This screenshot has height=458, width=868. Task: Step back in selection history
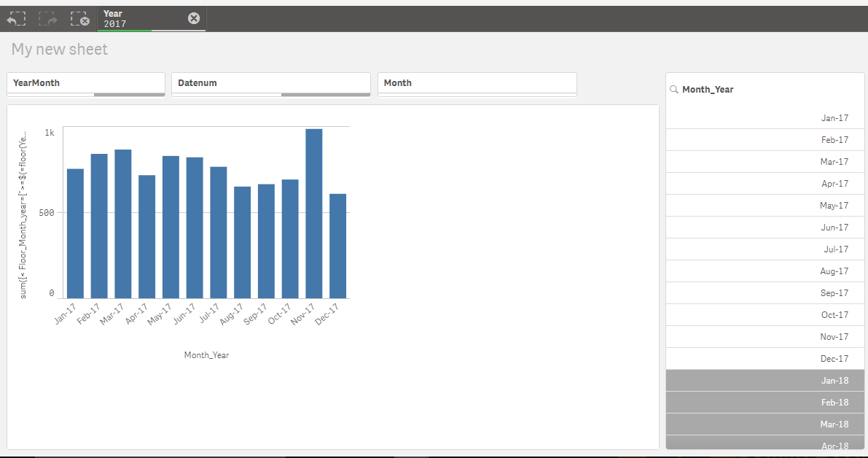coord(16,19)
